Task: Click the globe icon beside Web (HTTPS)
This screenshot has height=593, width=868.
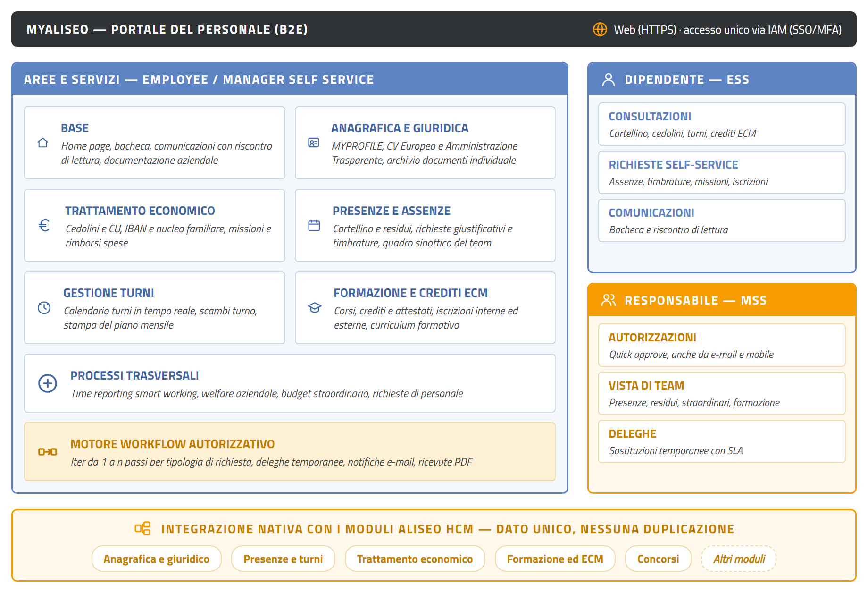Action: (x=600, y=29)
